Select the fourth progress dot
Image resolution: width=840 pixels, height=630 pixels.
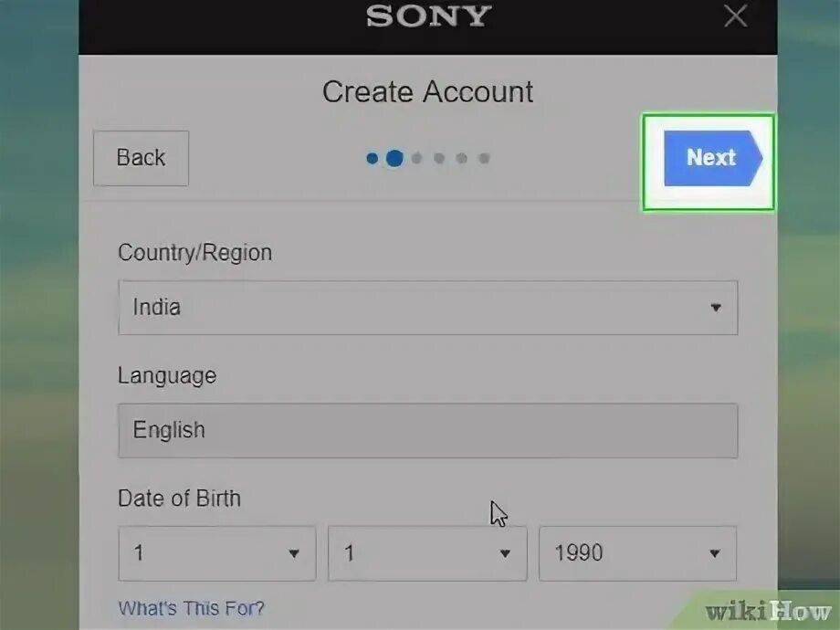pos(439,159)
